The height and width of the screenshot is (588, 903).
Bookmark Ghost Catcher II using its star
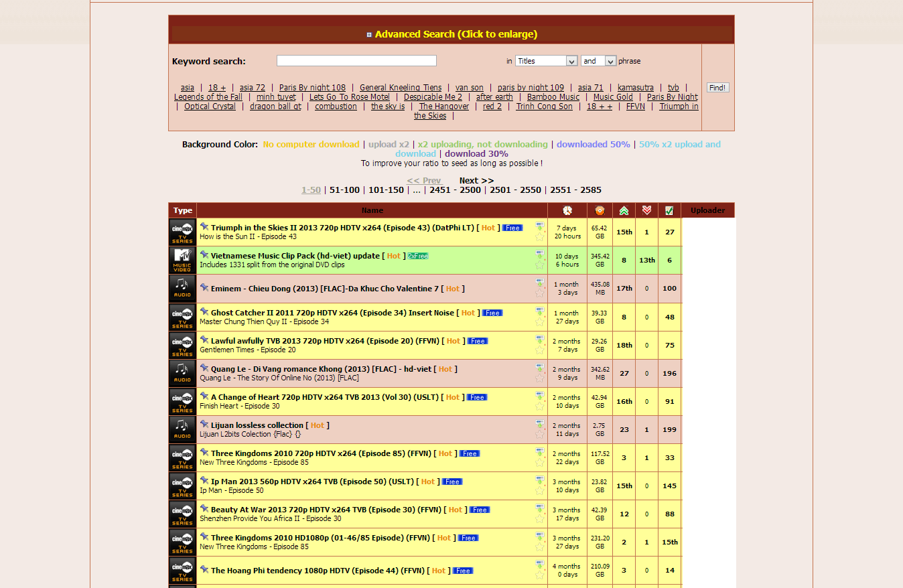click(540, 321)
